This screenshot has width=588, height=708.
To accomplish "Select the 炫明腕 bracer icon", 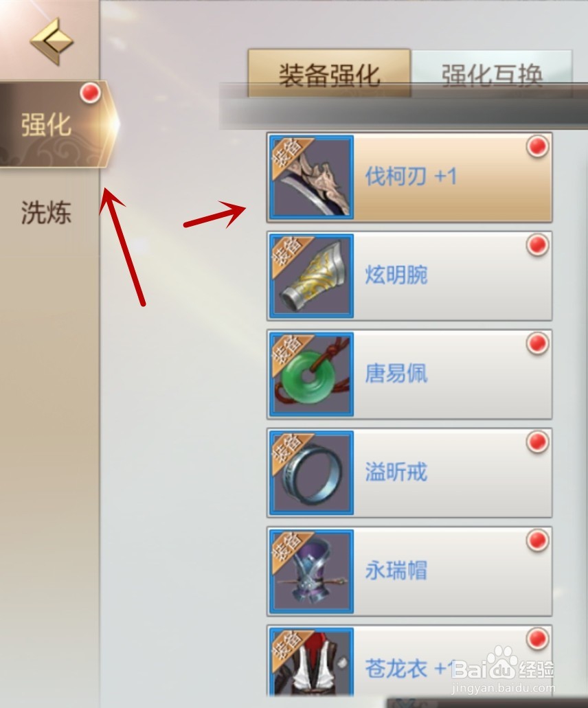I will click(x=312, y=275).
